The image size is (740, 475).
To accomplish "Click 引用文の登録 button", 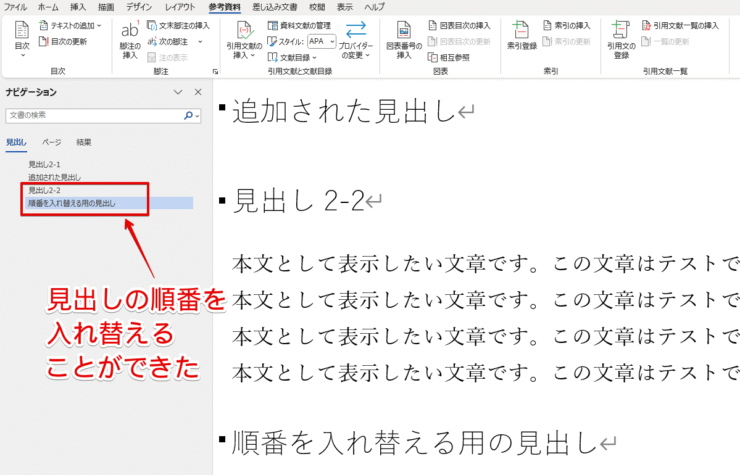I will [621, 41].
